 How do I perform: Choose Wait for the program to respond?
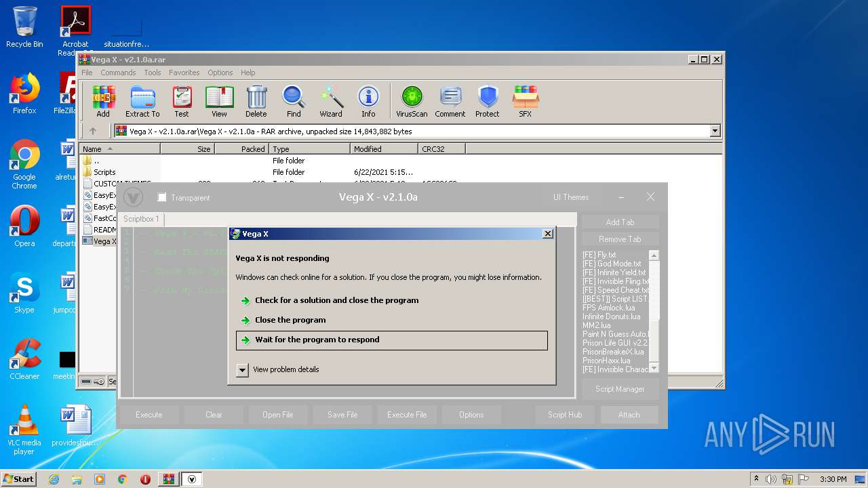click(391, 340)
